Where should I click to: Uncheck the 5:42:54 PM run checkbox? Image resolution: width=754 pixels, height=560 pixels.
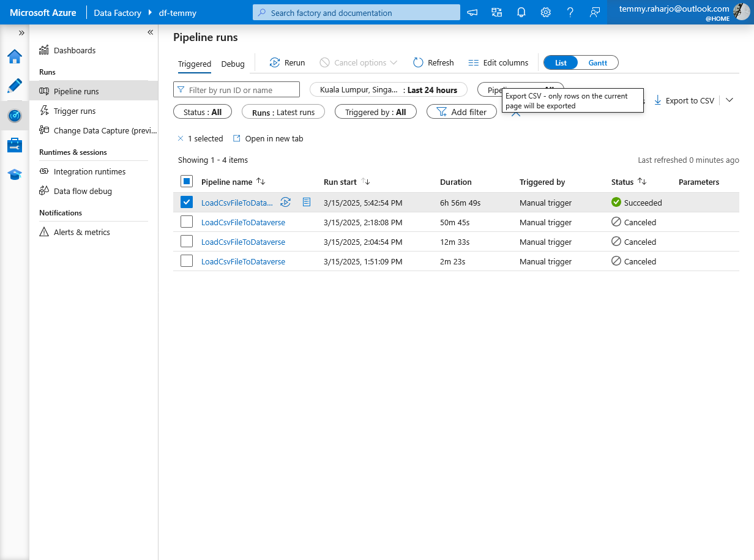187,202
